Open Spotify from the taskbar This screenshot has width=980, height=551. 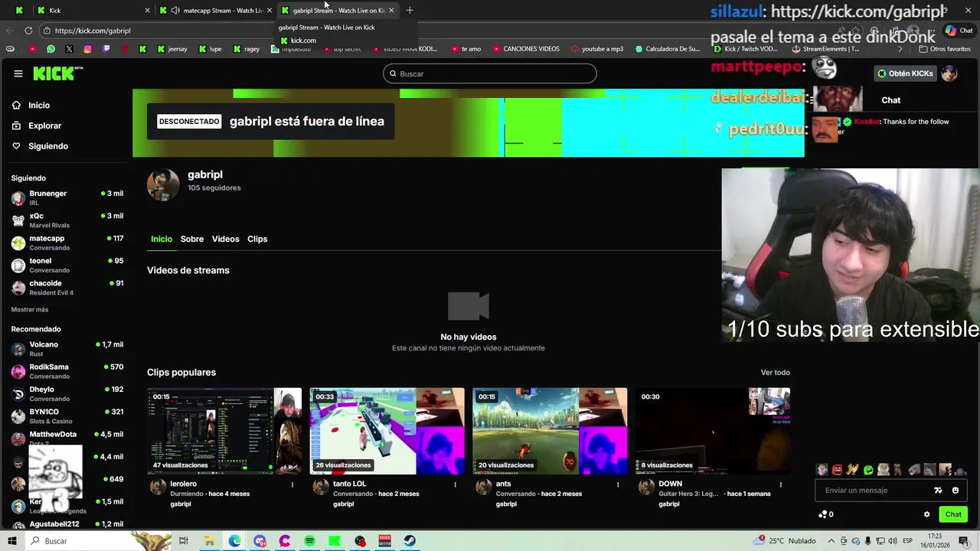click(x=309, y=541)
